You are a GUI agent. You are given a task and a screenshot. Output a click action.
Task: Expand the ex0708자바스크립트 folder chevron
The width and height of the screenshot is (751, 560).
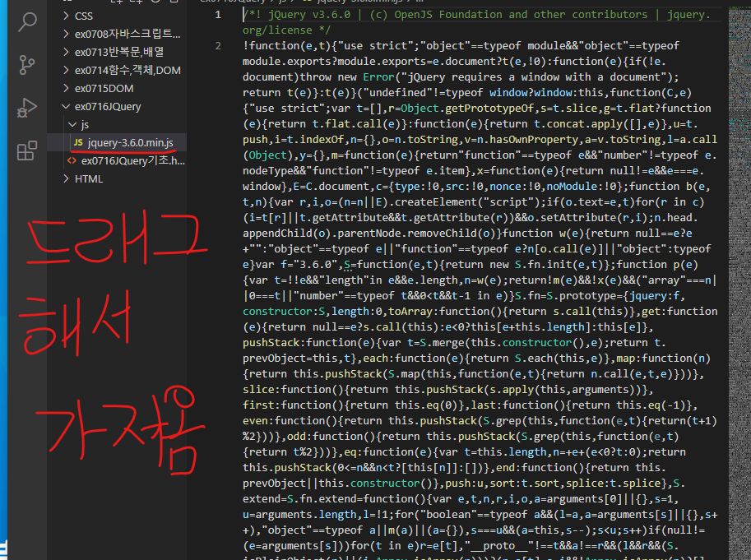(x=66, y=34)
